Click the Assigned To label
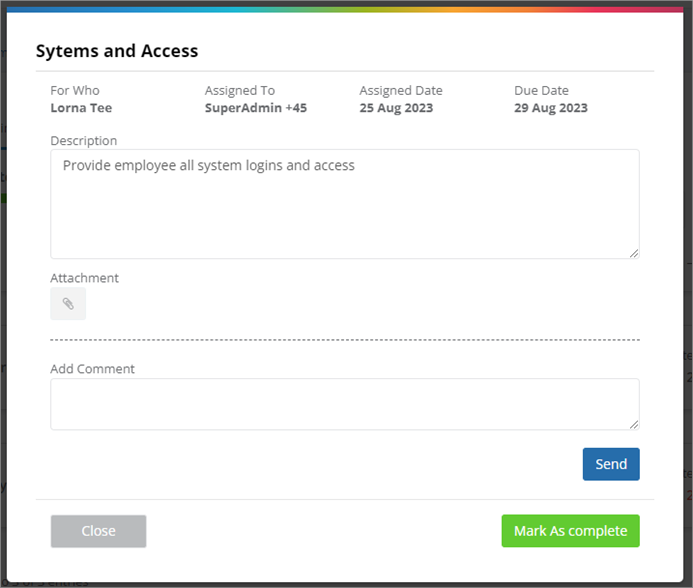Screen dimensions: 693x588 click(x=240, y=90)
